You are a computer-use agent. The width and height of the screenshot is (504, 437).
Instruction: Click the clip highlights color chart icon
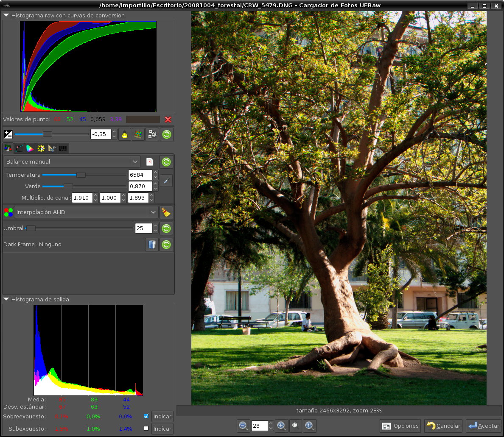tap(138, 134)
